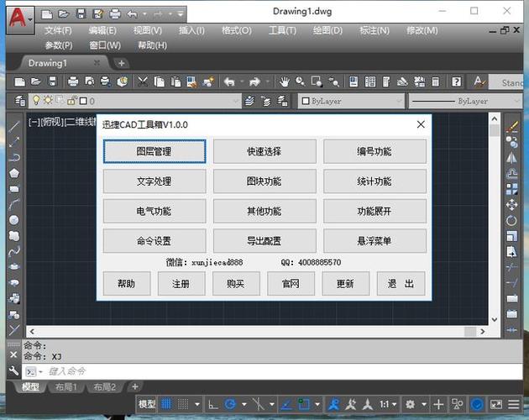Select the Erase tool in modify toolbar
The width and height of the screenshot is (529, 420).
click(x=512, y=127)
